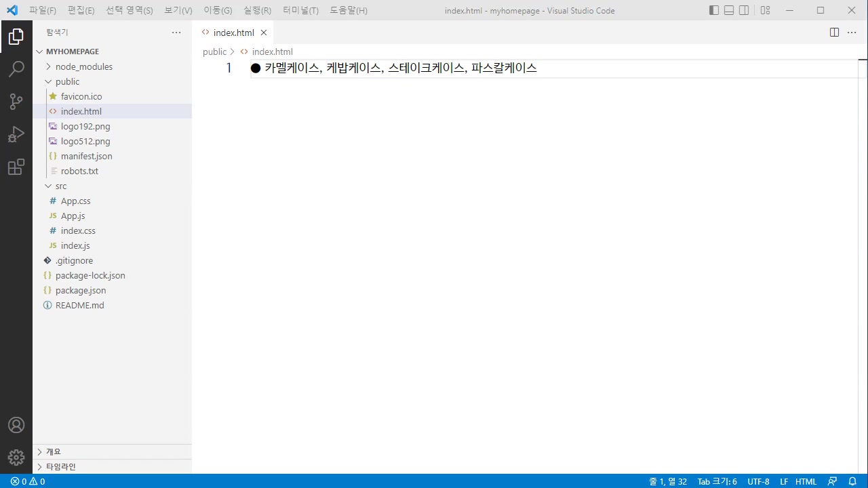Viewport: 868px width, 488px height.
Task: Toggle the primary sidebar visibility
Action: 713,10
